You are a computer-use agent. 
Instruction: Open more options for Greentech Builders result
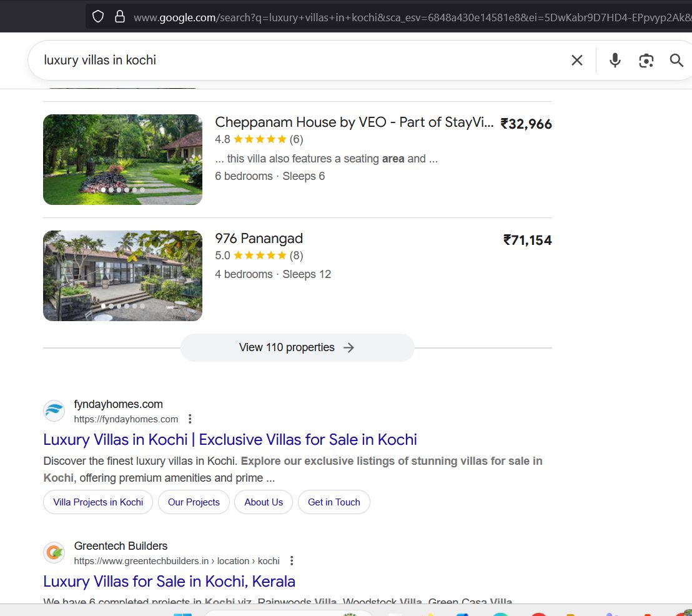[x=291, y=560]
